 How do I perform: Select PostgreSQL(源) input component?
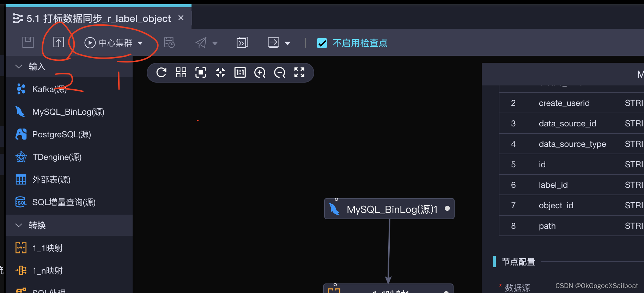[69, 134]
